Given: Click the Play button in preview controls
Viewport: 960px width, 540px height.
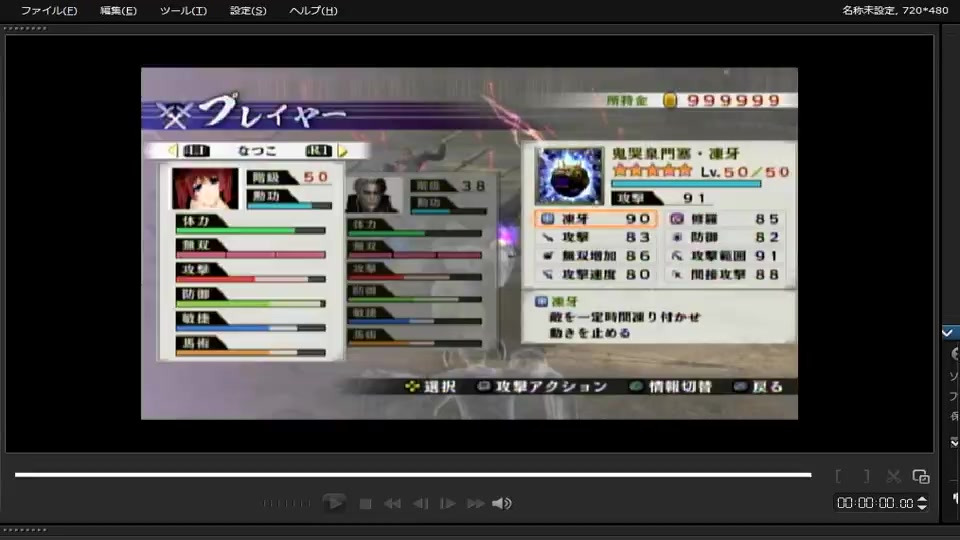Looking at the screenshot, I should click(334, 503).
